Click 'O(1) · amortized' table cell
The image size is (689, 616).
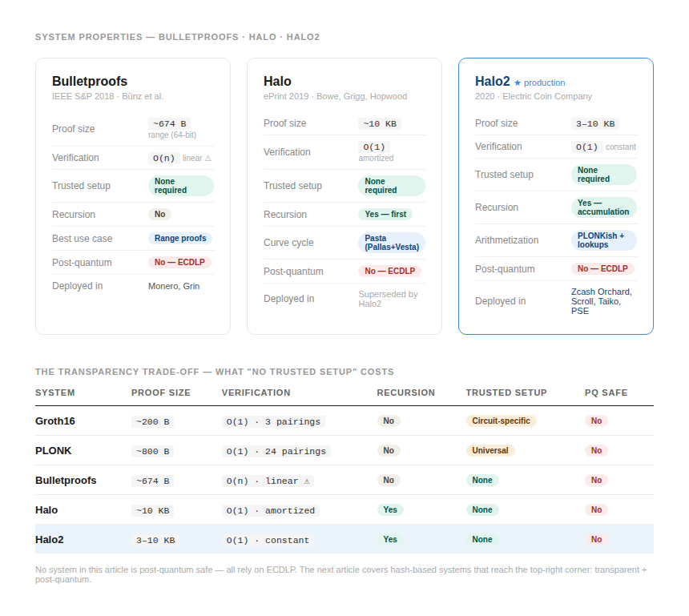pyautogui.click(x=271, y=510)
